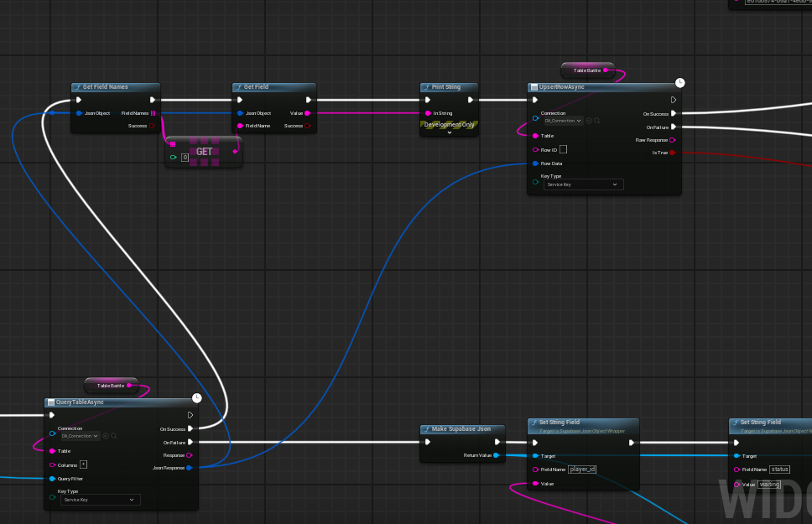Click the clock icon on QueryTableAsync node
The width and height of the screenshot is (812, 524).
196,397
